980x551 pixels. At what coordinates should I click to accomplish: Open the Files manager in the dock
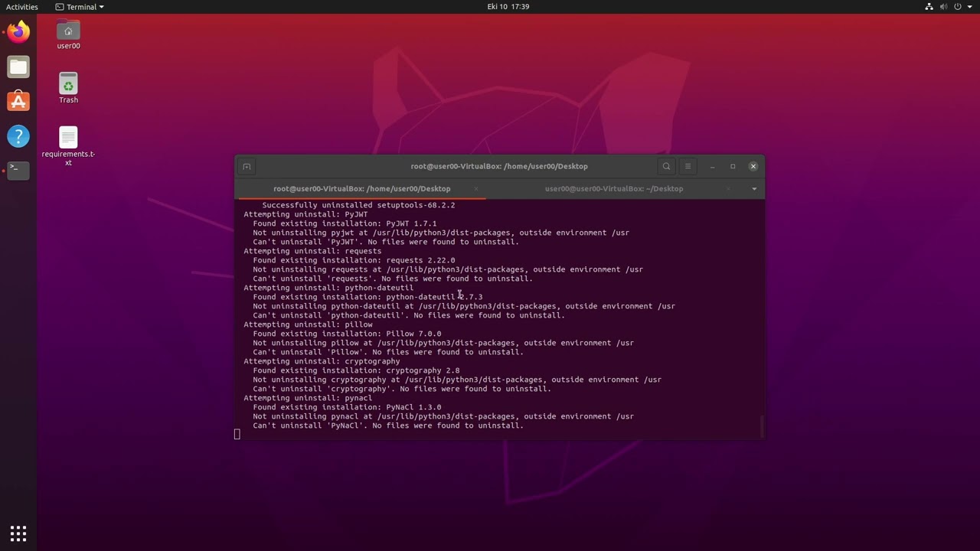(18, 67)
